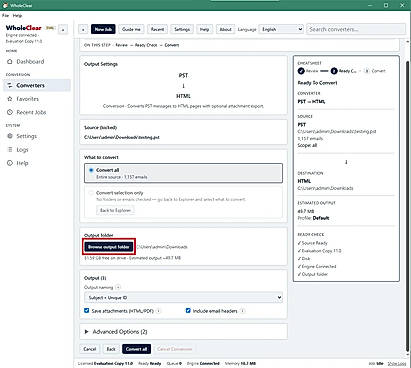
Task: Click the Back button at bottom
Action: pyautogui.click(x=111, y=349)
